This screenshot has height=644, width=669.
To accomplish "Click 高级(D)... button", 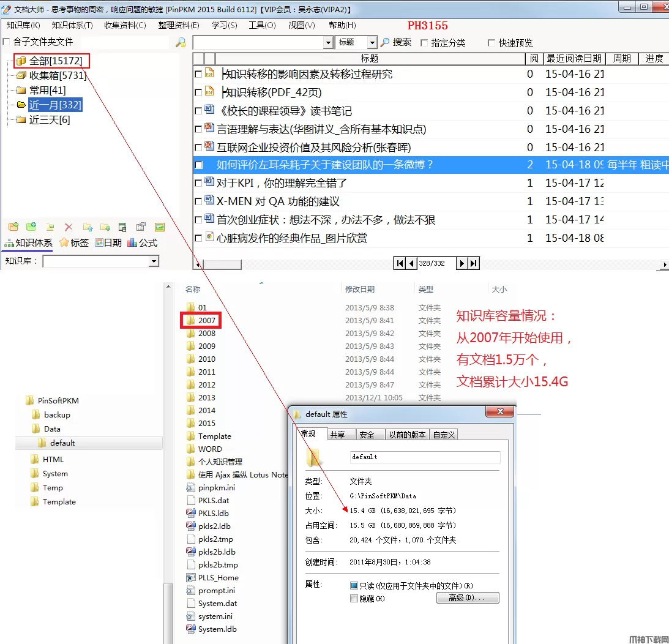I will 468,598.
